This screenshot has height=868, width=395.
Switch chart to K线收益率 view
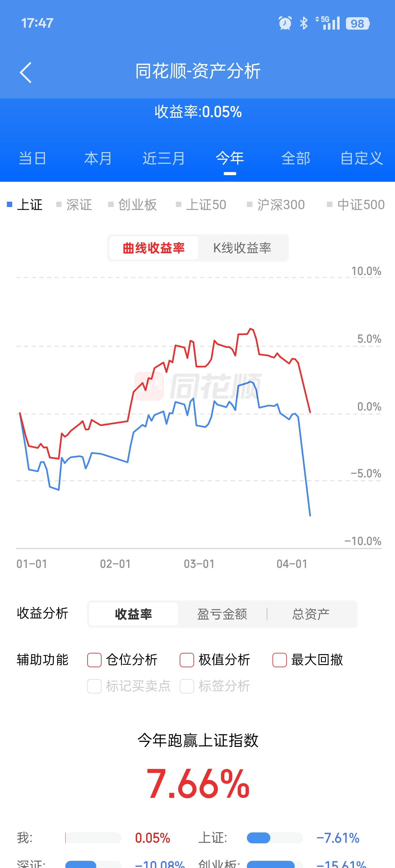(242, 248)
